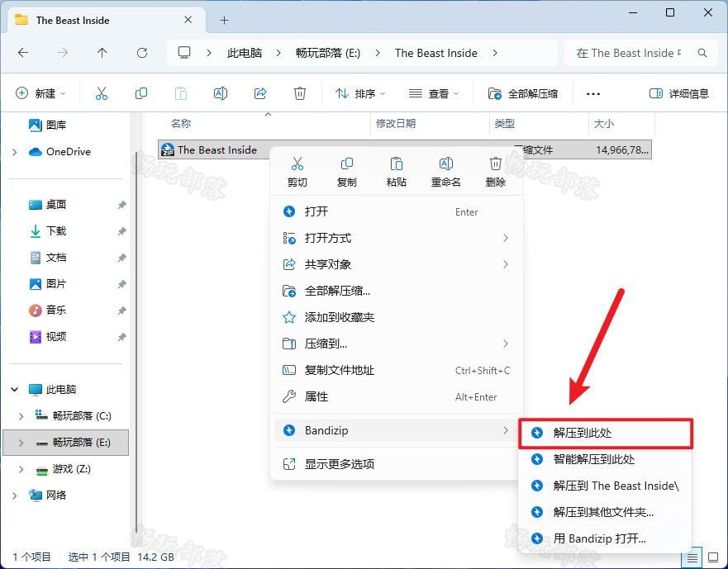Close the The Beast Inside tab
728x569 pixels.
(x=188, y=20)
